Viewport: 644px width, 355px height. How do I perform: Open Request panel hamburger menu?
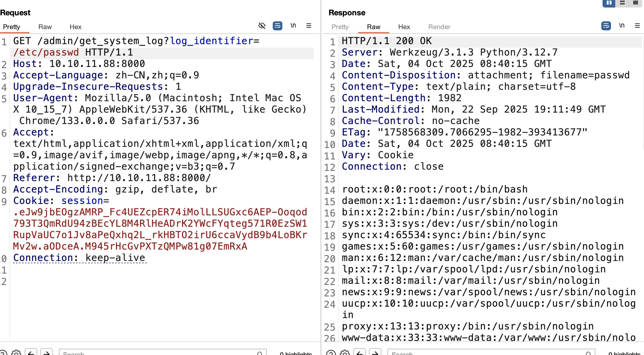pos(309,26)
